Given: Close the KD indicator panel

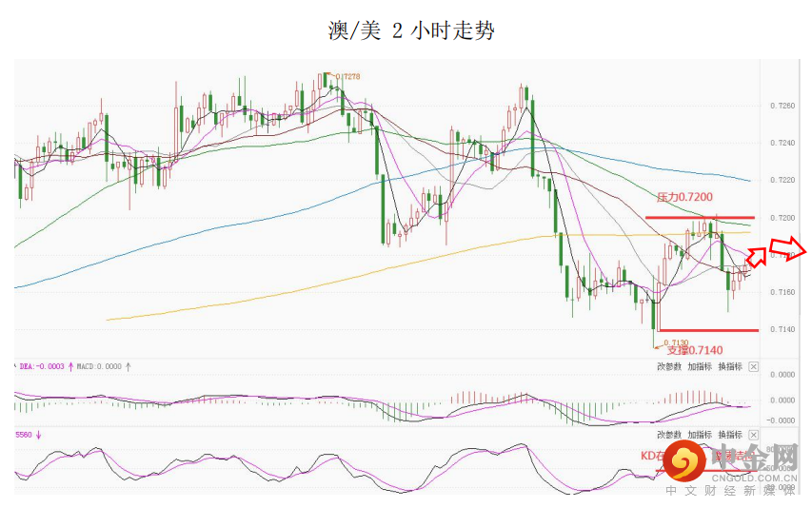Looking at the screenshot, I should click(x=753, y=435).
